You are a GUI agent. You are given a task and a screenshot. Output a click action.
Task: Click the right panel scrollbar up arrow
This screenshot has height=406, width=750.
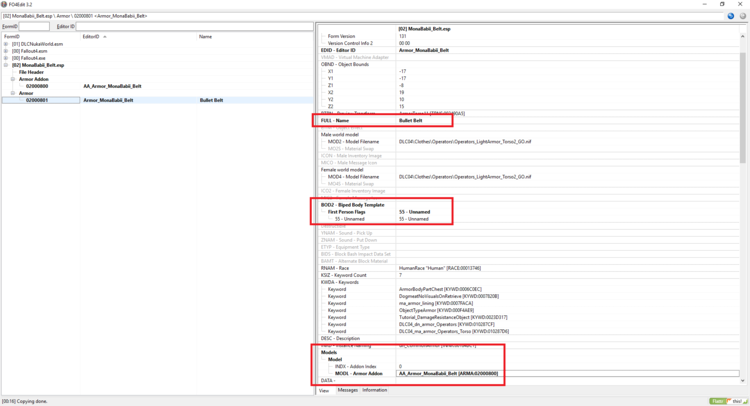(743, 36)
